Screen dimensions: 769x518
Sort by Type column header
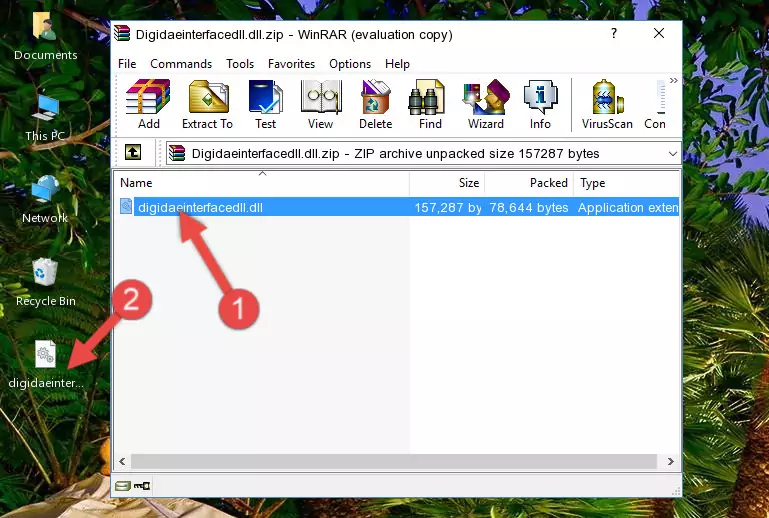626,183
